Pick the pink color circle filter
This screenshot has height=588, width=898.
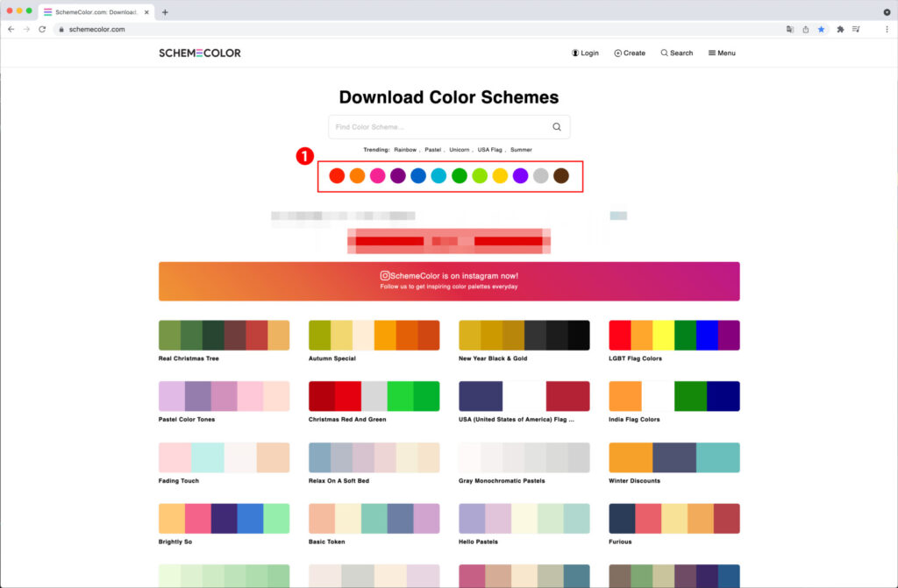377,176
